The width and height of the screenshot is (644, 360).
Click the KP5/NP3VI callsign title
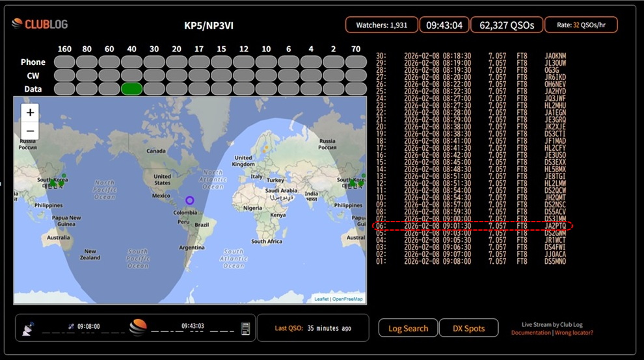coord(209,25)
